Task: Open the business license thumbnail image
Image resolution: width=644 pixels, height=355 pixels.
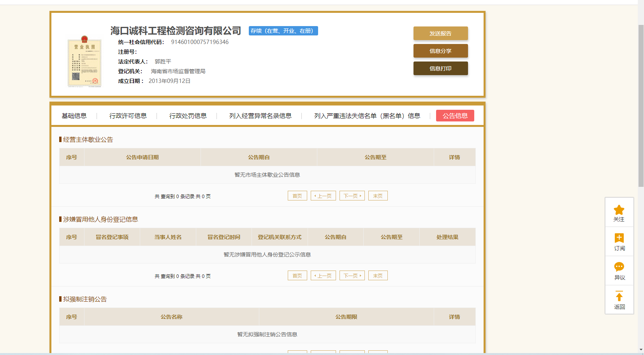Action: (84, 62)
